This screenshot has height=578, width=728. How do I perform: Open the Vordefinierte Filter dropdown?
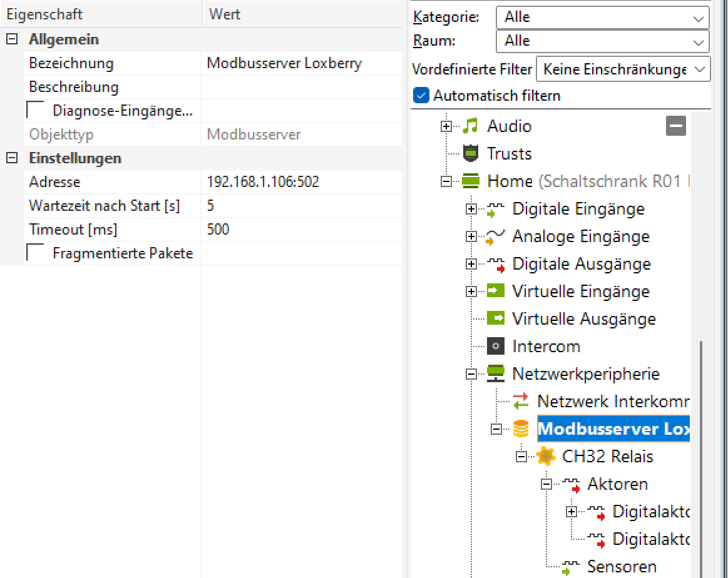(623, 69)
